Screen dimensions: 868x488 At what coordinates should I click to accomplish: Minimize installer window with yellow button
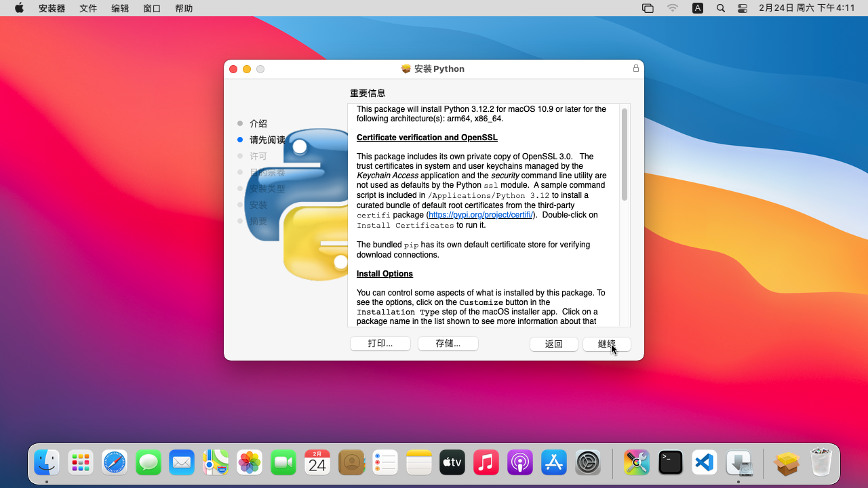pos(247,69)
